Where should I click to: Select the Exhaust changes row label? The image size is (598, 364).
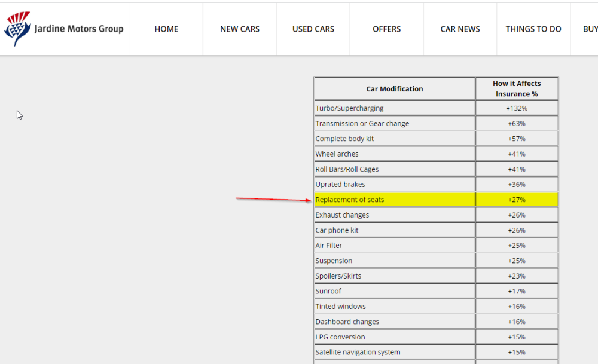point(342,215)
